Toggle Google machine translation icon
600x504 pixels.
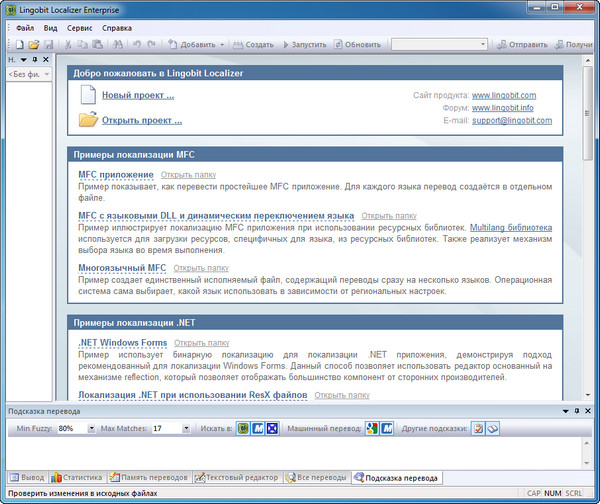(x=372, y=429)
